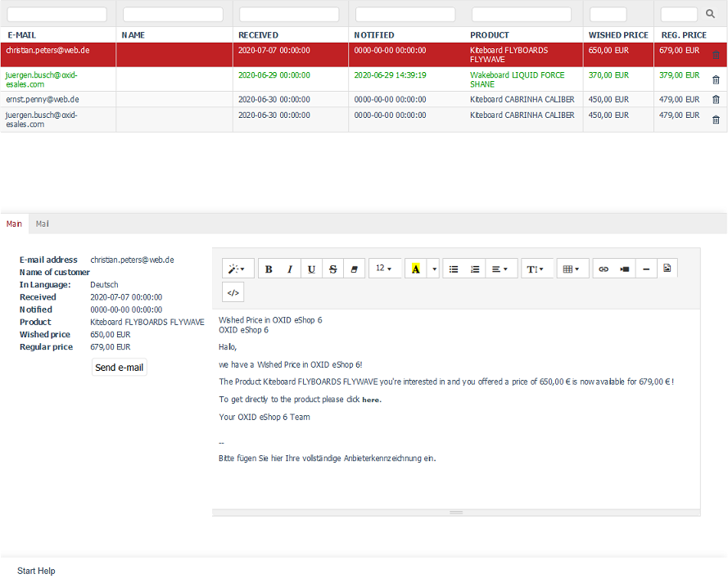Viewport: 728px width, 583px height.
Task: Toggle underline formatting in editor
Action: [x=311, y=269]
